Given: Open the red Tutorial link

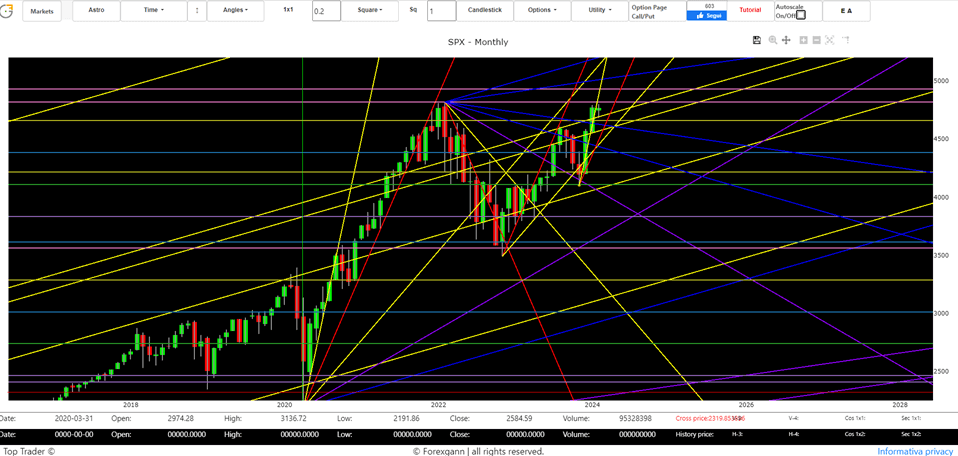Looking at the screenshot, I should pos(749,10).
